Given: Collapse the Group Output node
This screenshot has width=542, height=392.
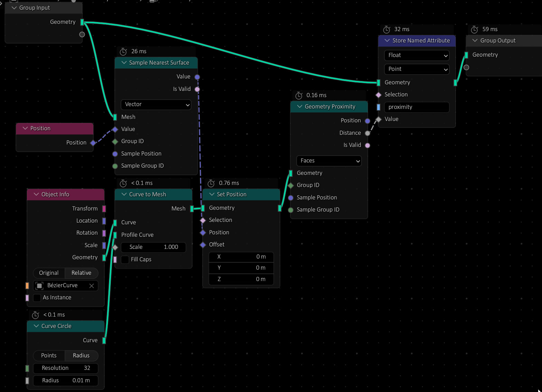Looking at the screenshot, I should point(475,40).
